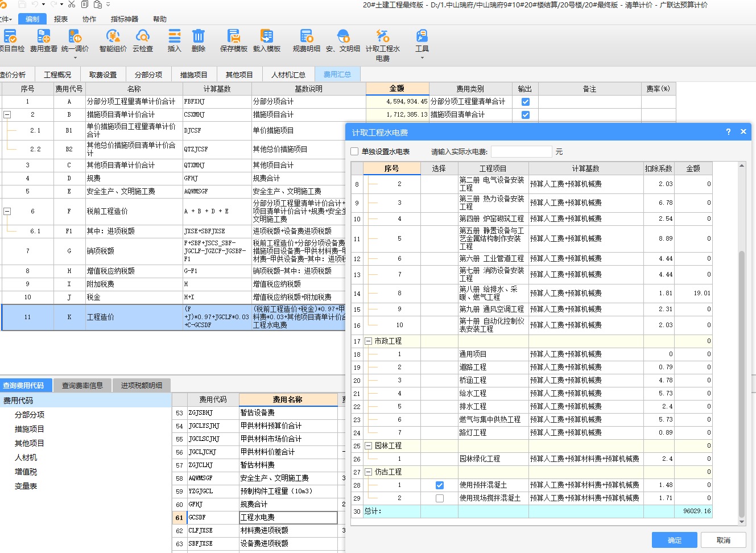Launch the 统一调价 price adjustment tool
756x553 pixels.
pyautogui.click(x=75, y=41)
